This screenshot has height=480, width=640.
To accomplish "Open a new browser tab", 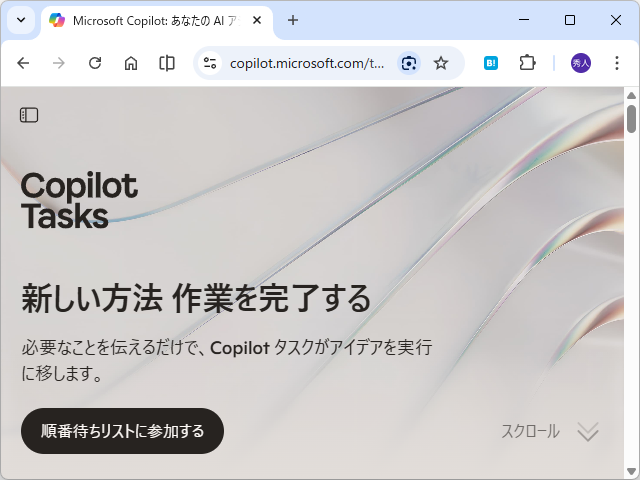I will pyautogui.click(x=293, y=20).
